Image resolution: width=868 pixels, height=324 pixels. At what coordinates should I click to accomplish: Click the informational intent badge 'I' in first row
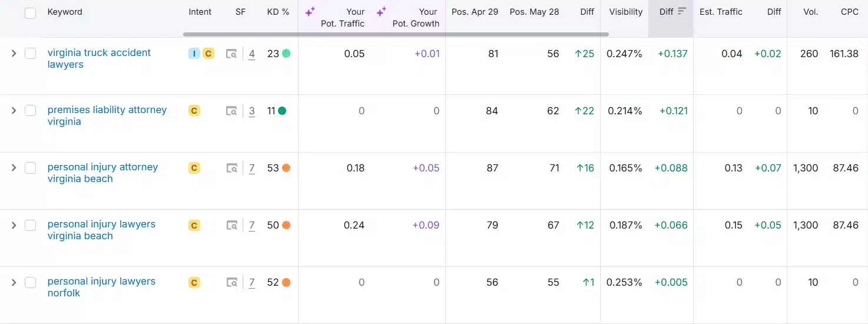[194, 54]
